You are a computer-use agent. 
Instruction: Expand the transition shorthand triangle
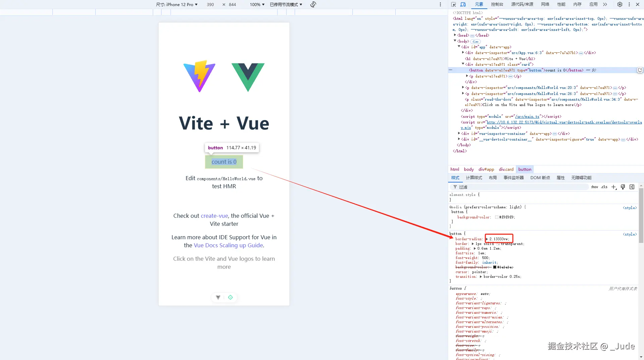click(481, 277)
